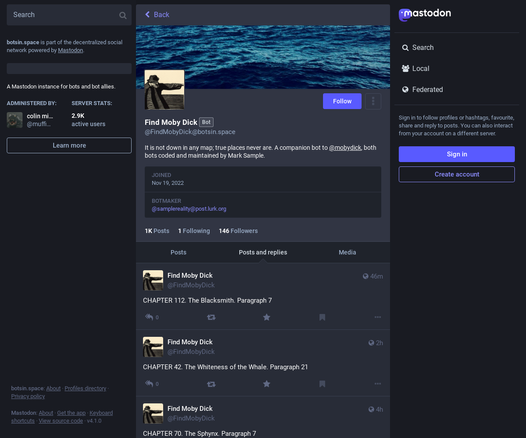Click the Sign in button
The height and width of the screenshot is (438, 526).
point(457,154)
